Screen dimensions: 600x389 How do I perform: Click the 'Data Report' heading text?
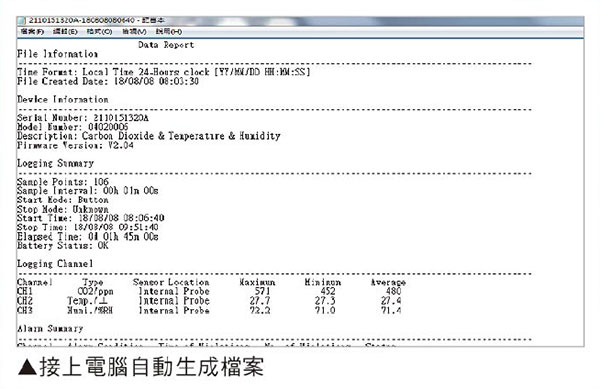(x=166, y=45)
